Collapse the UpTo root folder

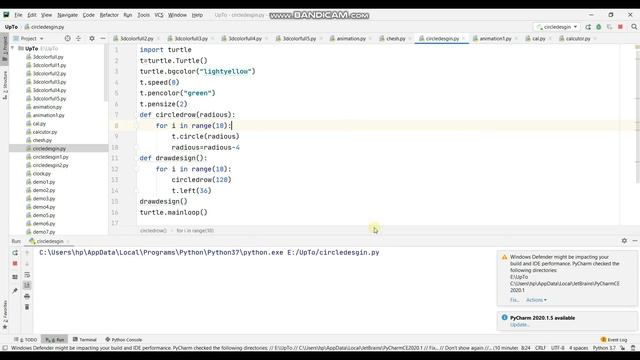[13, 48]
